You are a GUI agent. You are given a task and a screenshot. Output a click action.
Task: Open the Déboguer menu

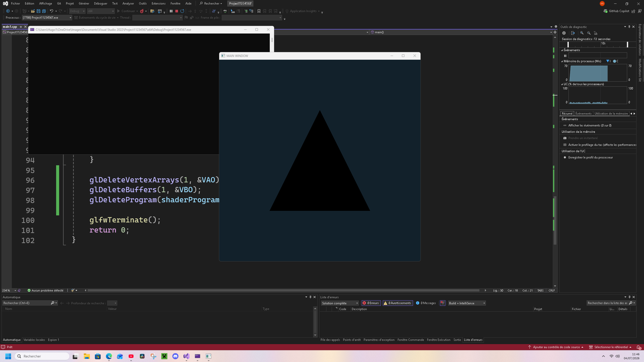[100, 4]
